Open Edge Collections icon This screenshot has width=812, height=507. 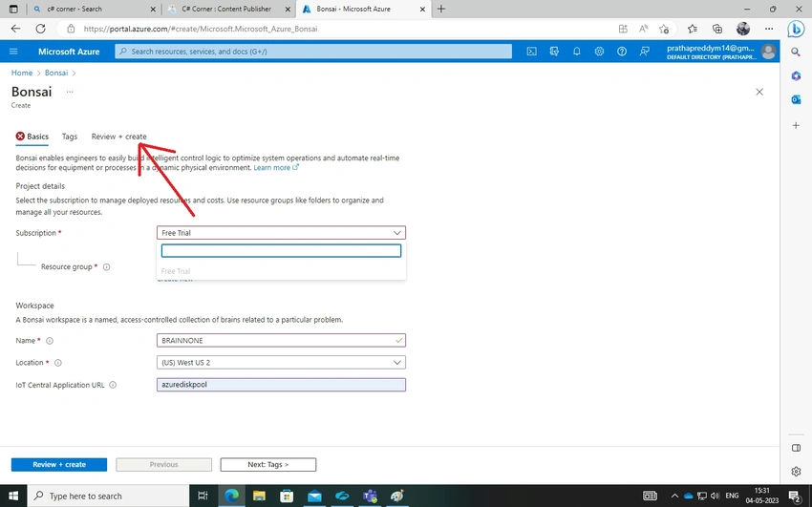(x=717, y=29)
